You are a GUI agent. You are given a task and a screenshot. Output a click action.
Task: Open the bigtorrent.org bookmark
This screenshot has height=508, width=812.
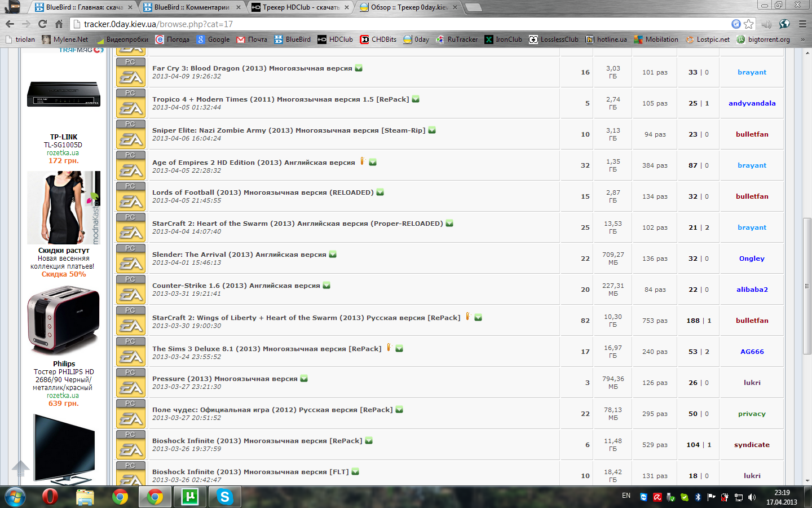763,40
